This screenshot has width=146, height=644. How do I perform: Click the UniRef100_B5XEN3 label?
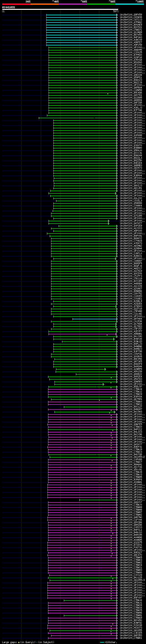pyautogui.click(x=131, y=63)
